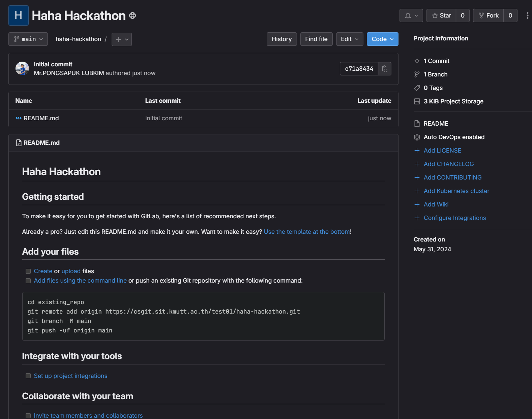
Task: Click the Find file button
Action: [316, 39]
